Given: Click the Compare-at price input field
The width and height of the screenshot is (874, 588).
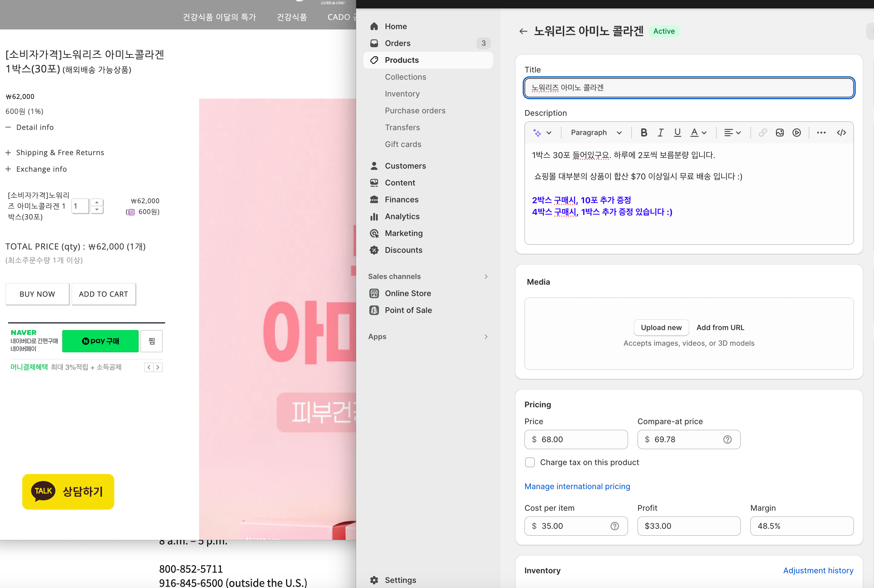Looking at the screenshot, I should tap(689, 439).
